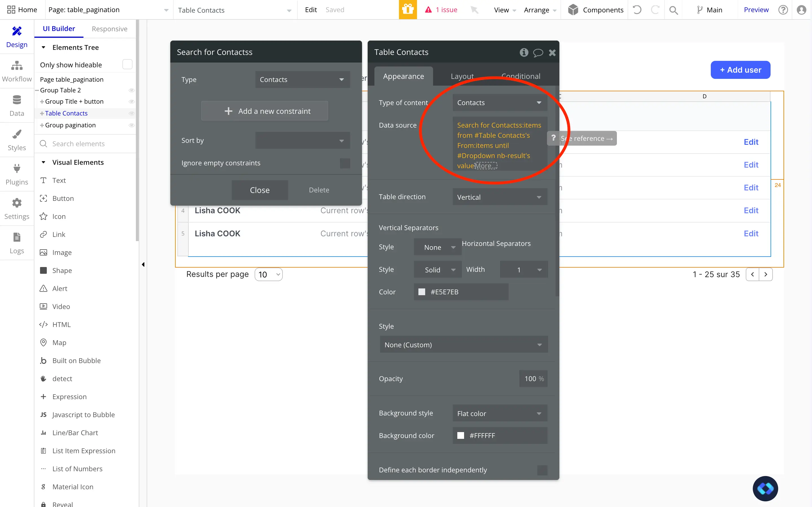Screen dimensions: 812x507
Task: Open the Styles panel
Action: pyautogui.click(x=17, y=139)
